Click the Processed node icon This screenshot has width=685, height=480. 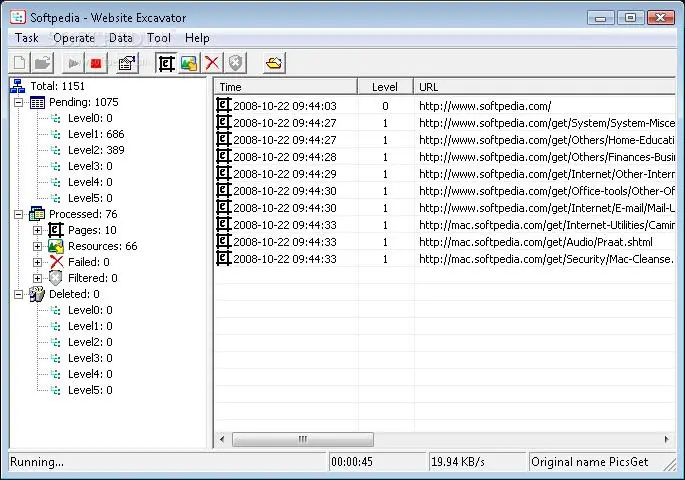point(37,214)
